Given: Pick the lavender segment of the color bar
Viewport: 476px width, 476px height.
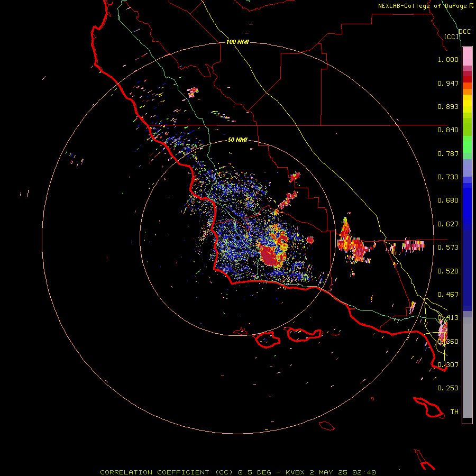Looking at the screenshot, I should click(467, 169).
